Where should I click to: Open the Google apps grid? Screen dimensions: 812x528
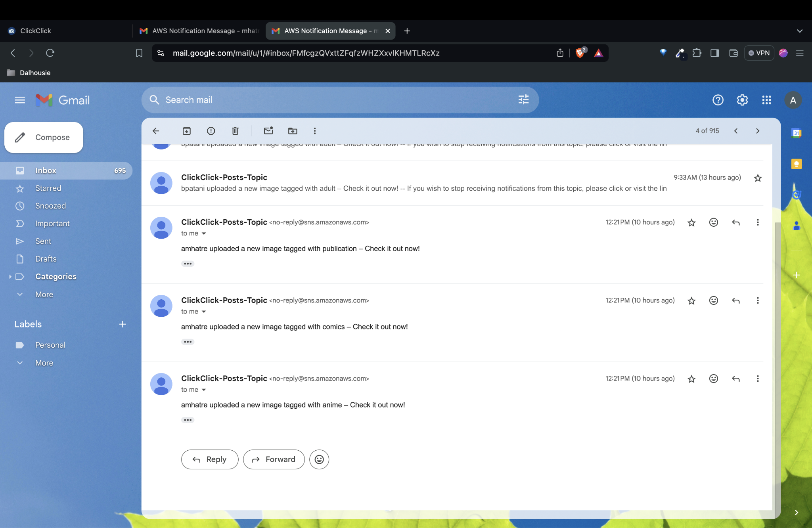tap(766, 100)
